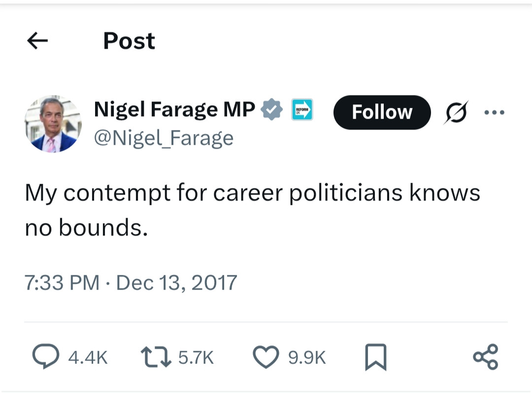The width and height of the screenshot is (532, 405).
Task: Select the tweet text about career politicians
Action: (252, 209)
